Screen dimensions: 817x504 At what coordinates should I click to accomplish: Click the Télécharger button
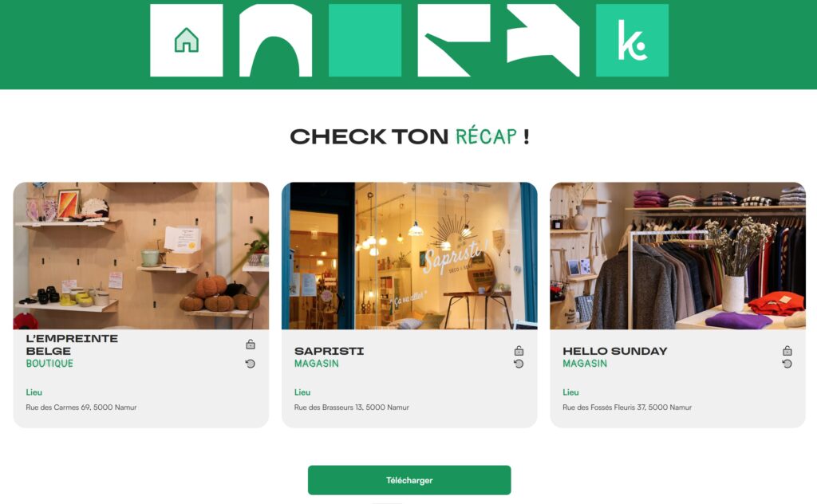(x=409, y=480)
